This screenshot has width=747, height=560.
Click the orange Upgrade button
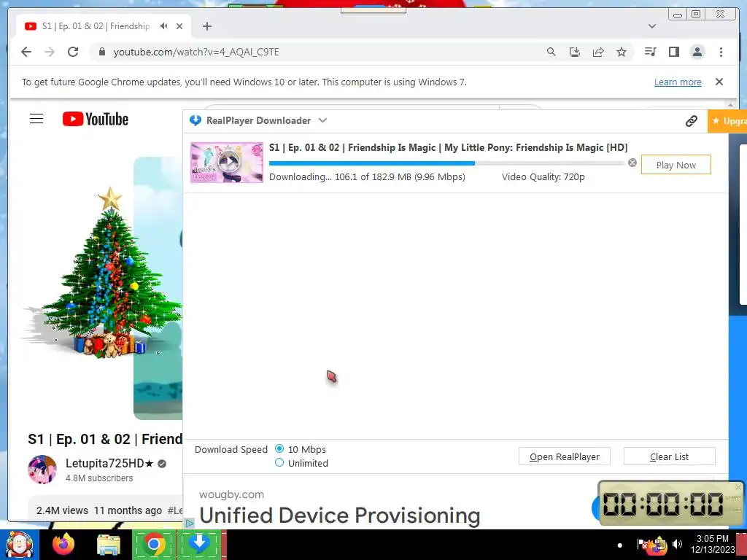tap(727, 121)
